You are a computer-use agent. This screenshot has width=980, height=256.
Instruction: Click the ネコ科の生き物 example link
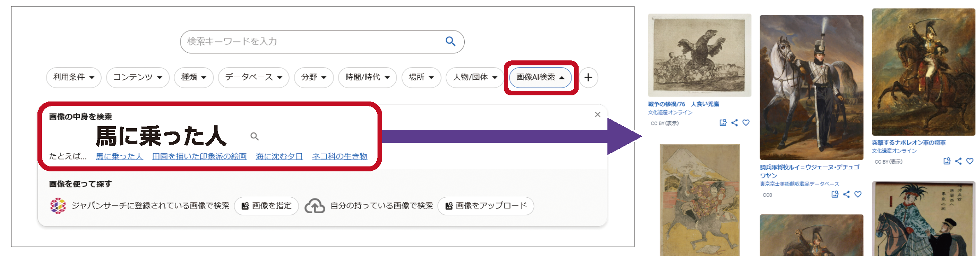point(340,157)
